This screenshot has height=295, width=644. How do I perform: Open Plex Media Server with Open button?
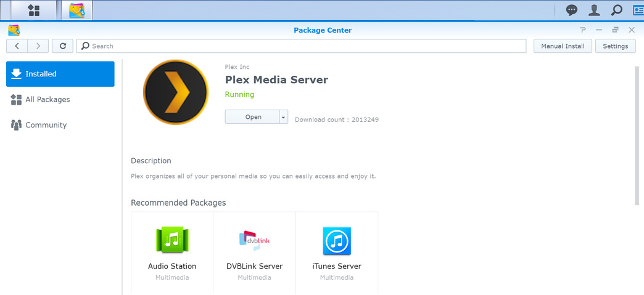coord(252,117)
